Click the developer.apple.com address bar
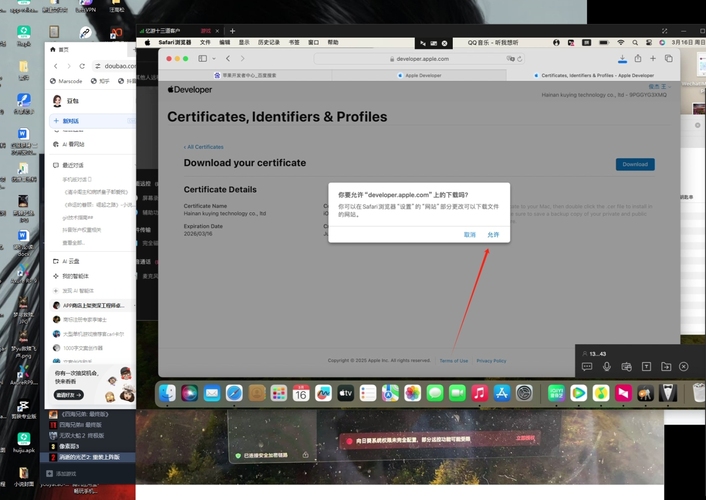Viewport: 706px width, 500px height. (419, 59)
